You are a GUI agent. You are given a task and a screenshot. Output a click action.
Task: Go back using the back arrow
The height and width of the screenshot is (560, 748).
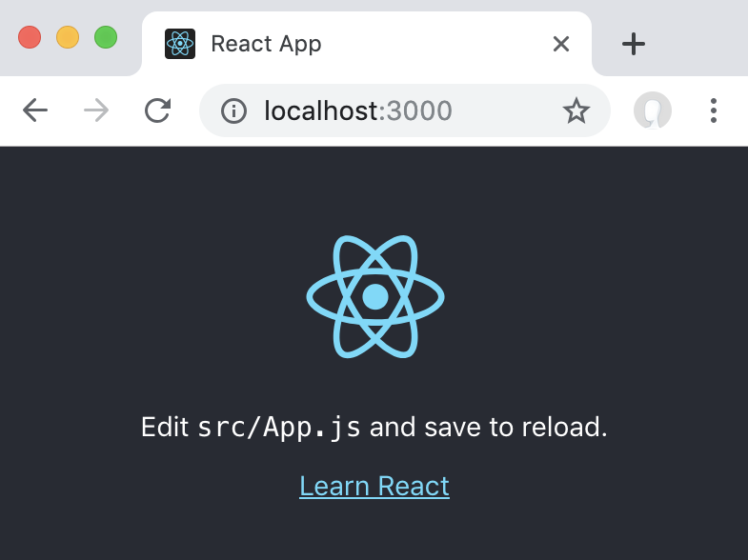[35, 111]
